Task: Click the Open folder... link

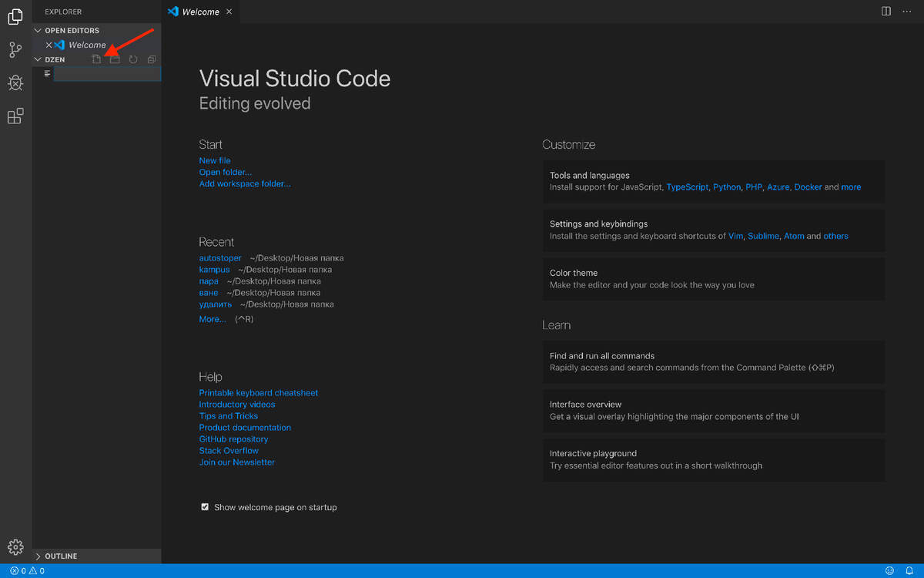Action: (226, 172)
